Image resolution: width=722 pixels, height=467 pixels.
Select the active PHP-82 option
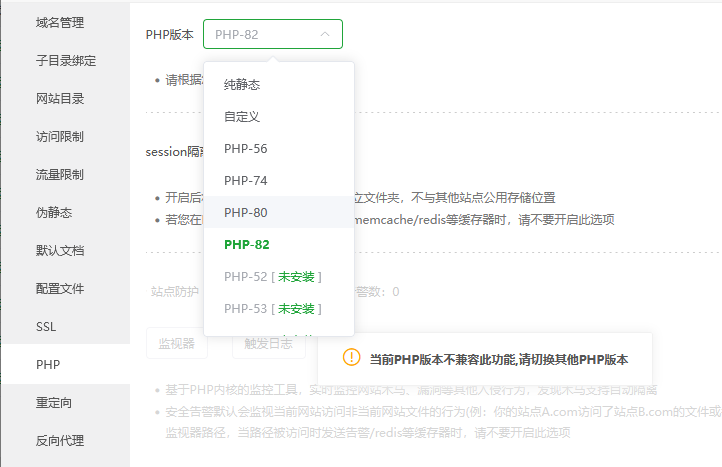279,245
